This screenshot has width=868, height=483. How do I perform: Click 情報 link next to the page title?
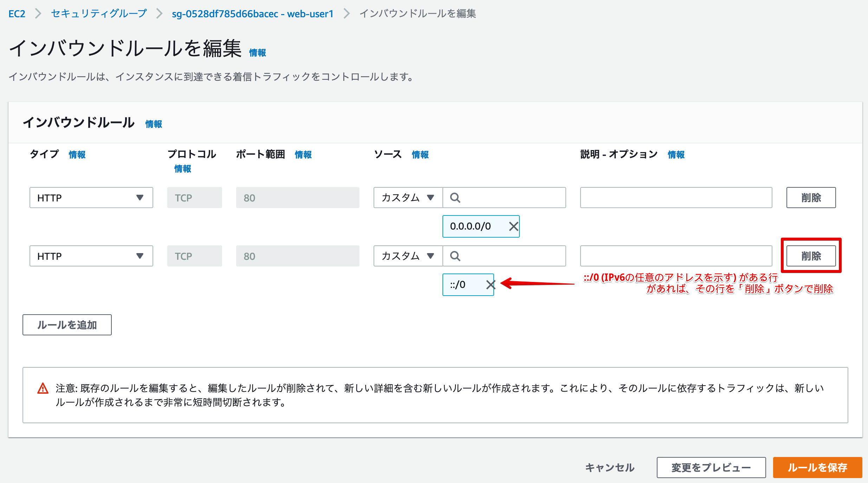(258, 53)
